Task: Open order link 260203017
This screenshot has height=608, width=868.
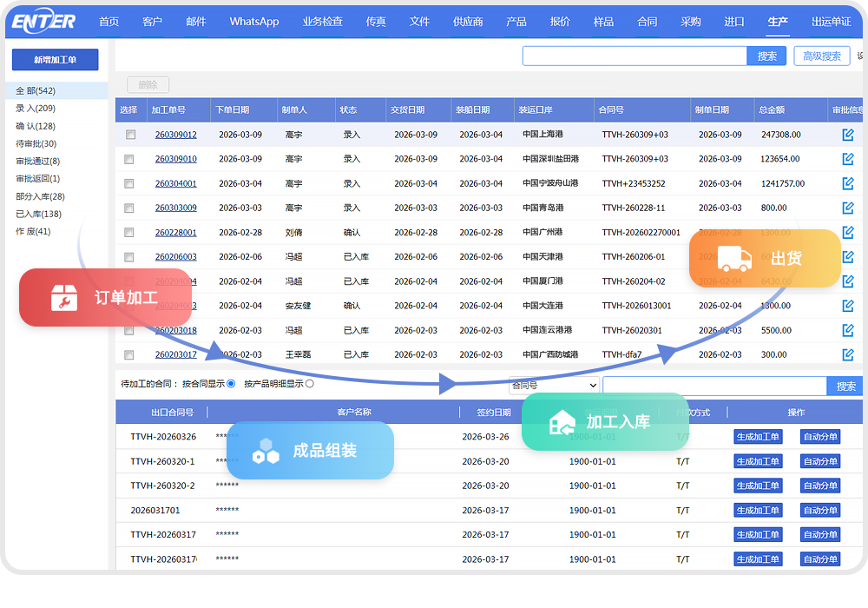Action: (175, 354)
